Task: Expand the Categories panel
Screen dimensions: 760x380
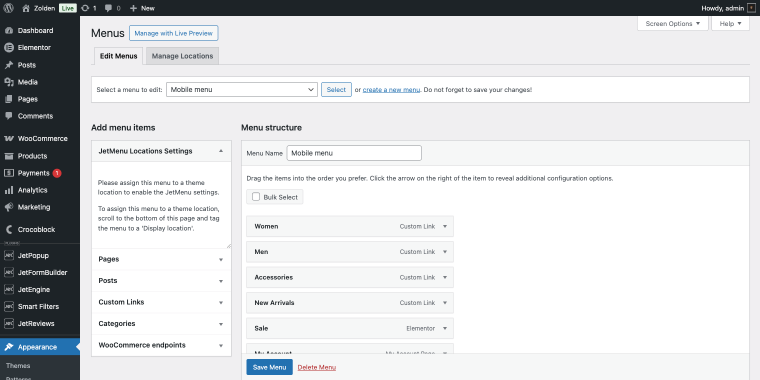Action: tap(221, 324)
